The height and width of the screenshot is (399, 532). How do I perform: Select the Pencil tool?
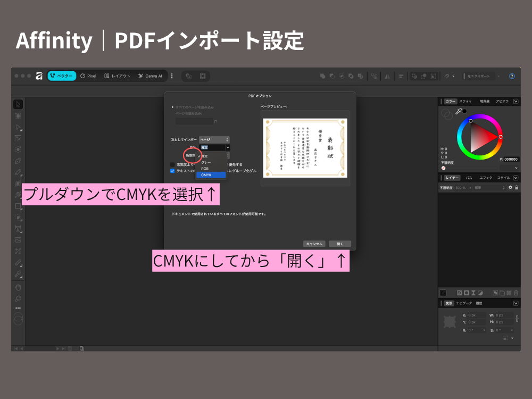18,172
